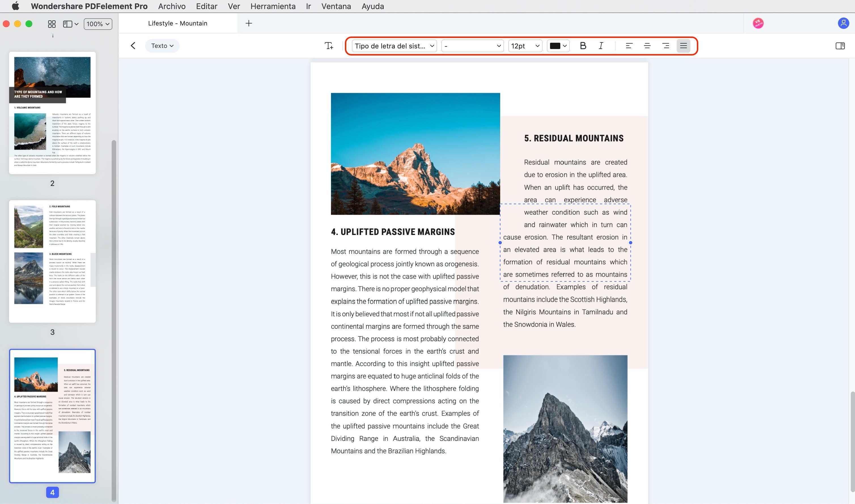Select the justified text alignment icon

coord(683,46)
